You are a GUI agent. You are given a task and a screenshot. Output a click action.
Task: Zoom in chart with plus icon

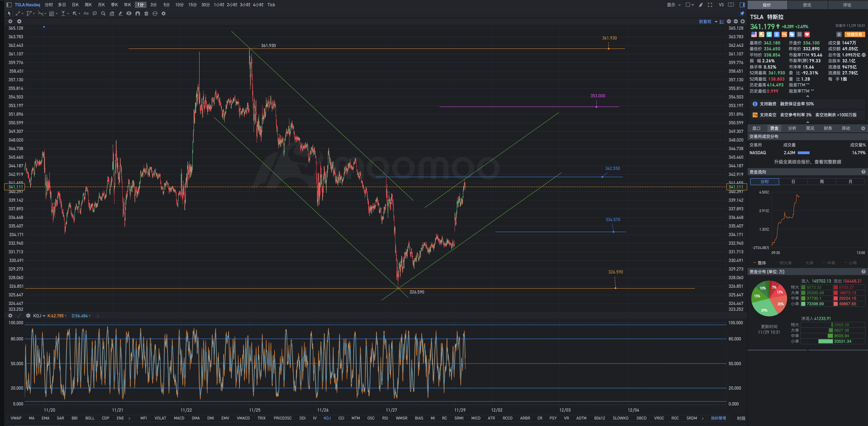(742, 22)
